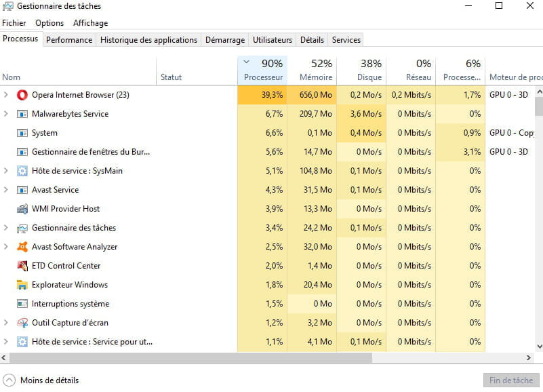543x392 pixels.
Task: Click the WMI Provider Host icon
Action: point(22,209)
